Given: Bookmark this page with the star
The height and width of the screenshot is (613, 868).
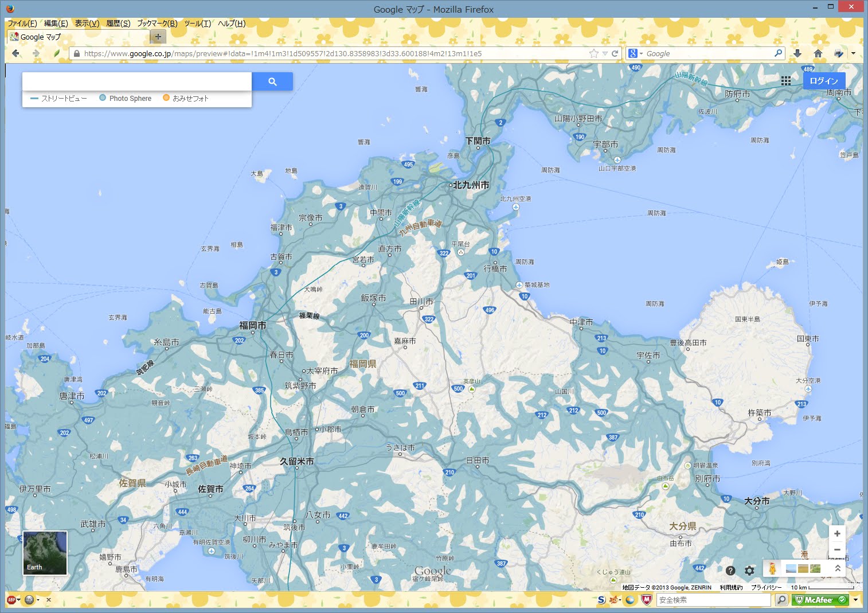Looking at the screenshot, I should pyautogui.click(x=594, y=53).
